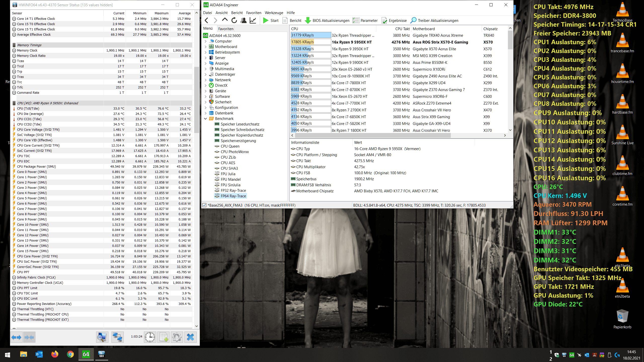Screen dimensions: 644x362
Task: Open Parameter in the AIDA64 toolbar
Action: [x=365, y=20]
